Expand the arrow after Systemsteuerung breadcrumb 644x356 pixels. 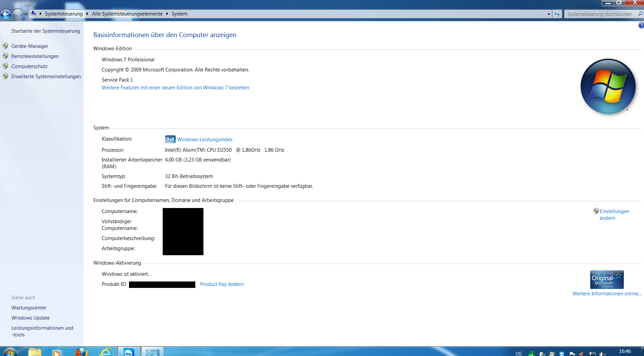pos(87,14)
